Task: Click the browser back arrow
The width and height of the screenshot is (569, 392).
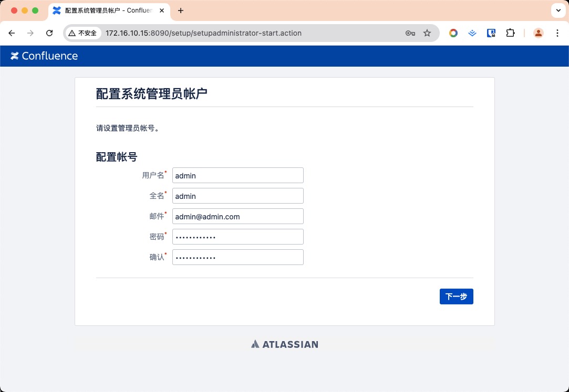Action: pos(12,33)
